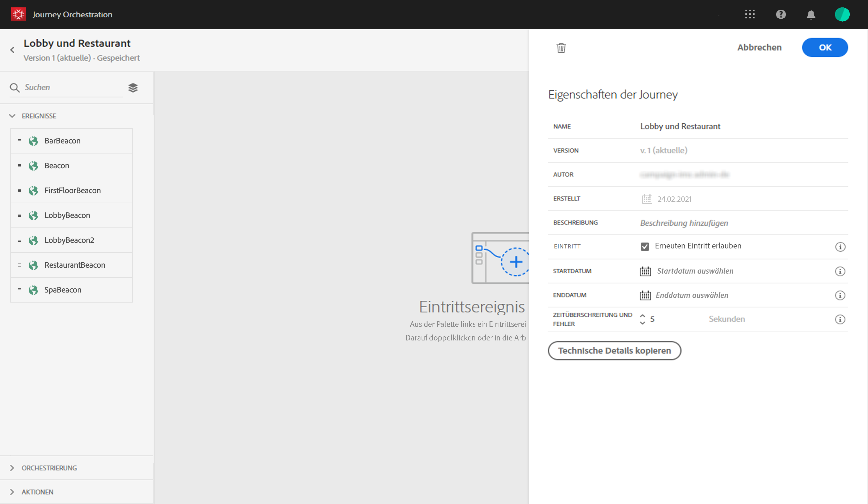Click Abbrechen to cancel
This screenshot has width=868, height=504.
pyautogui.click(x=759, y=48)
